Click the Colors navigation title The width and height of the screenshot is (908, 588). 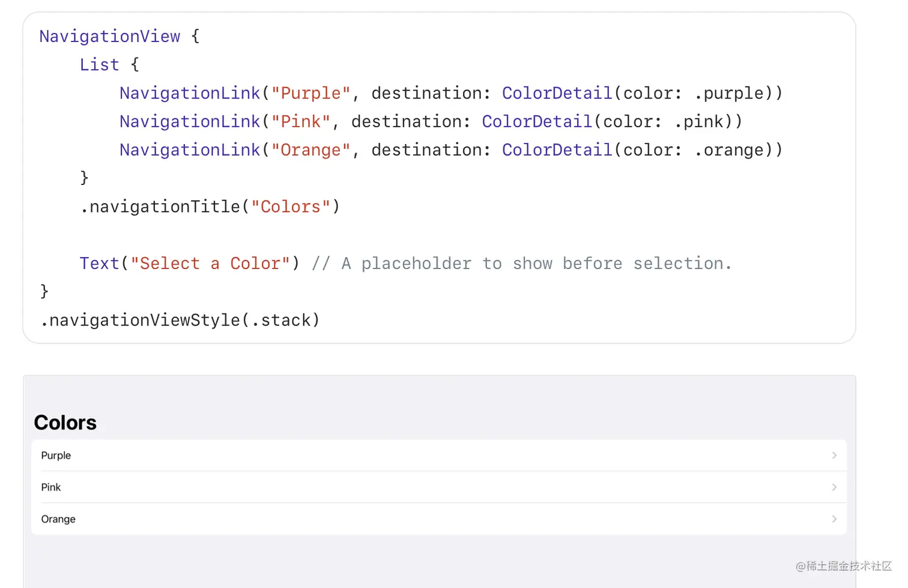click(x=65, y=423)
